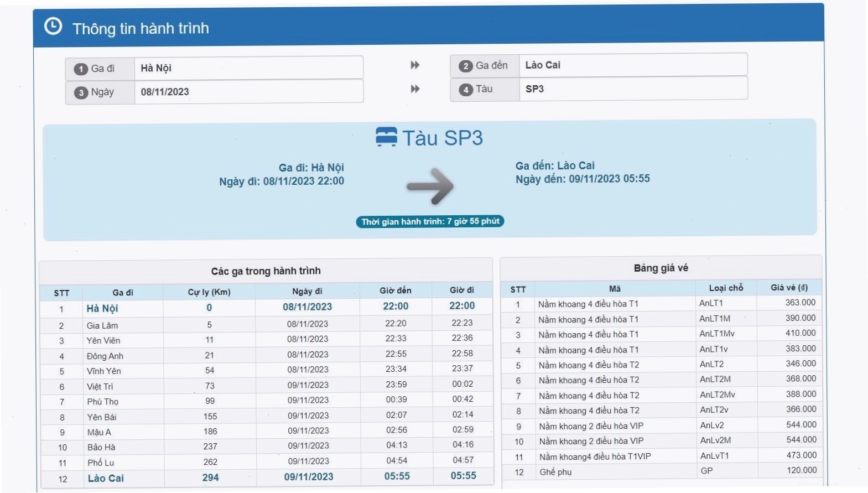
Task: Click the 294 km distance for Lào Cai
Action: click(210, 478)
